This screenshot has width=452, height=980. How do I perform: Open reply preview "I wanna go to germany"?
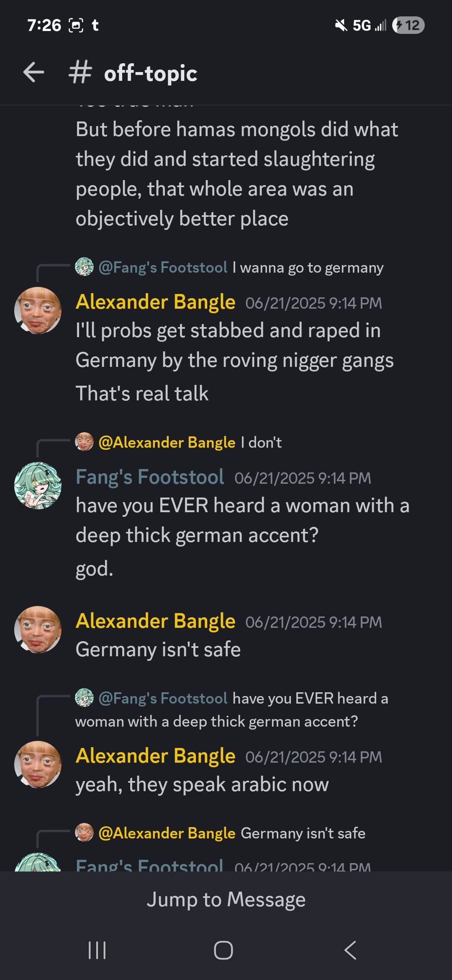click(x=229, y=267)
